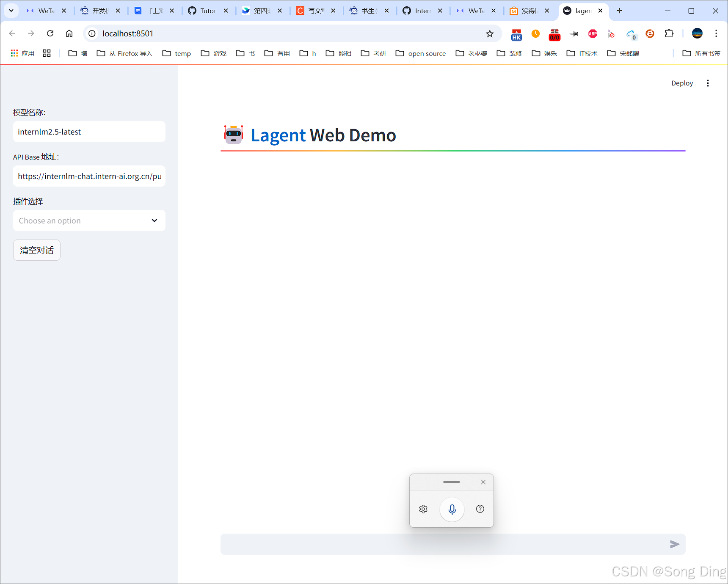Open voice typing settings gear

tap(423, 509)
